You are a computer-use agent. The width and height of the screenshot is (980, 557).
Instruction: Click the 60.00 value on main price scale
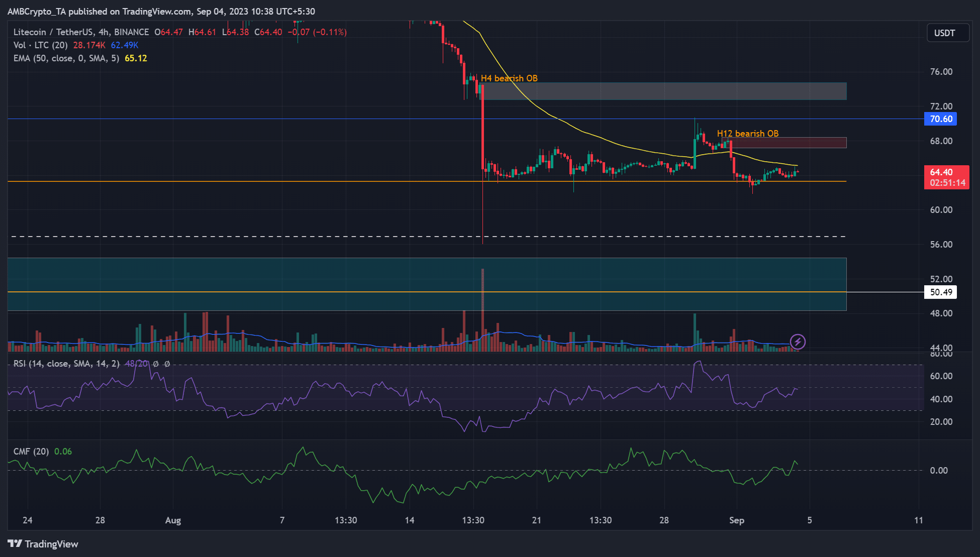click(941, 210)
